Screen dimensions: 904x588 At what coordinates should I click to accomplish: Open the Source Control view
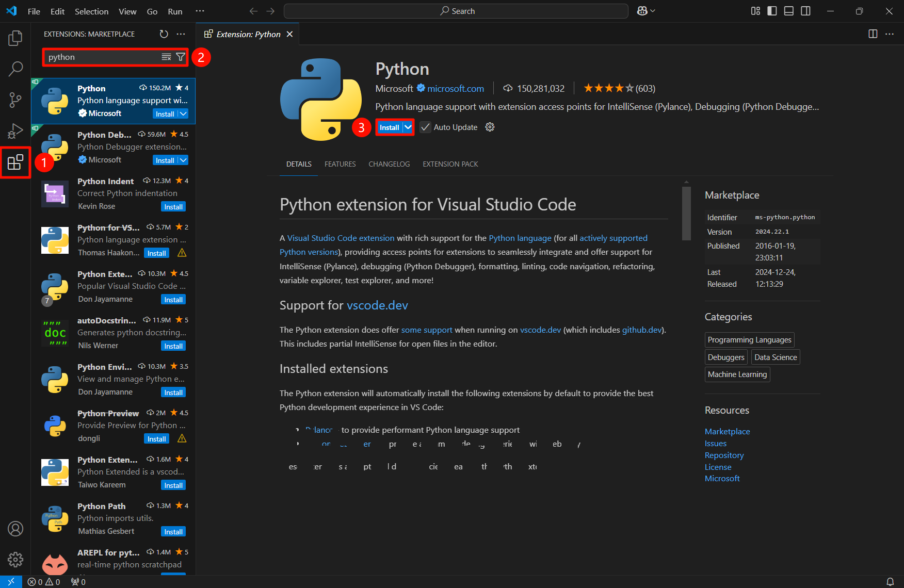[15, 100]
